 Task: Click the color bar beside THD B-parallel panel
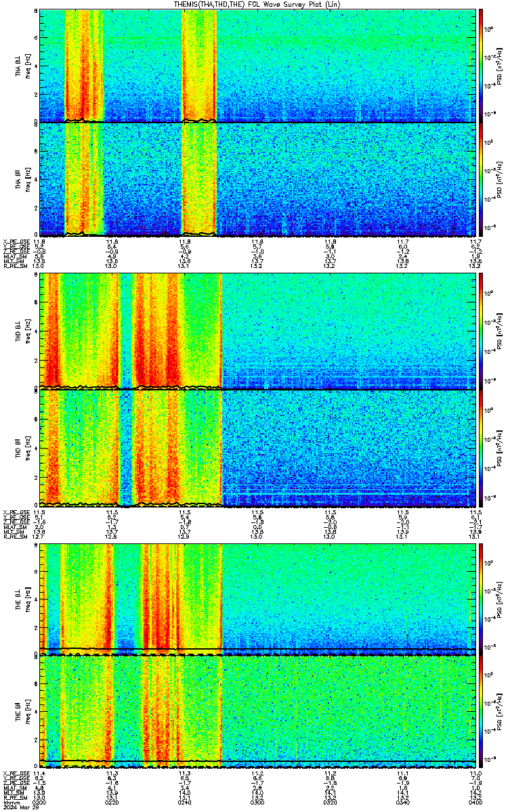coord(482,448)
